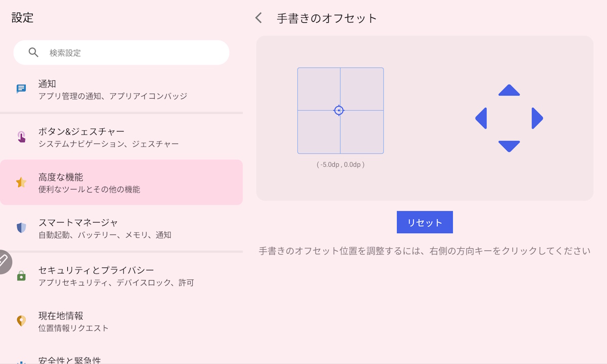Click the down arrow offset key
The image size is (607, 364).
pos(509,146)
